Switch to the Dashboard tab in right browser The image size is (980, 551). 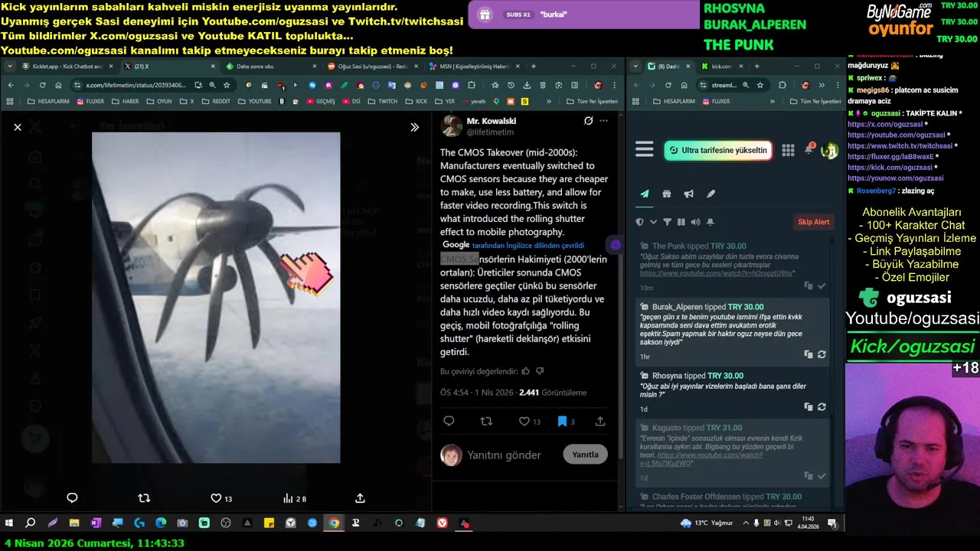[x=668, y=67]
